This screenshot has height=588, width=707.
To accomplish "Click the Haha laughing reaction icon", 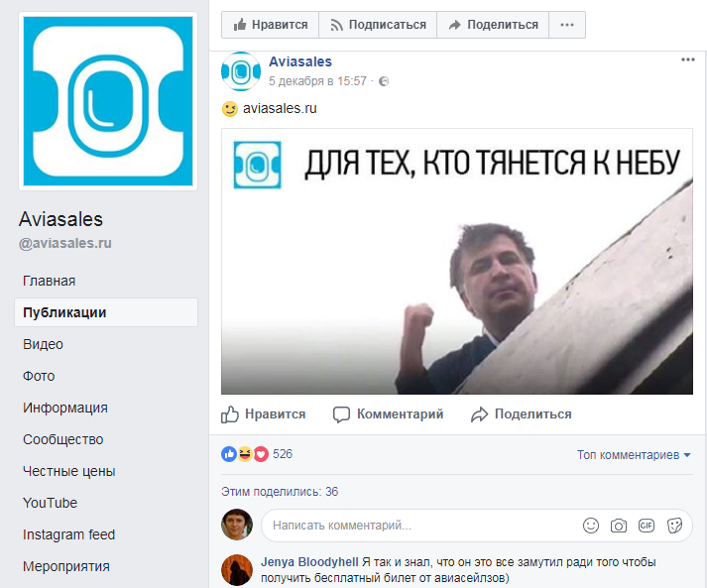I will [245, 454].
